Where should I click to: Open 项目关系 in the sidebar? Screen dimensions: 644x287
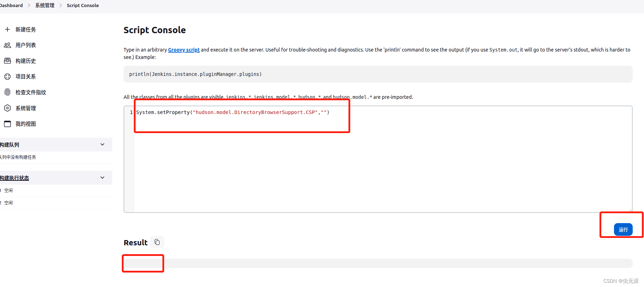pyautogui.click(x=26, y=77)
